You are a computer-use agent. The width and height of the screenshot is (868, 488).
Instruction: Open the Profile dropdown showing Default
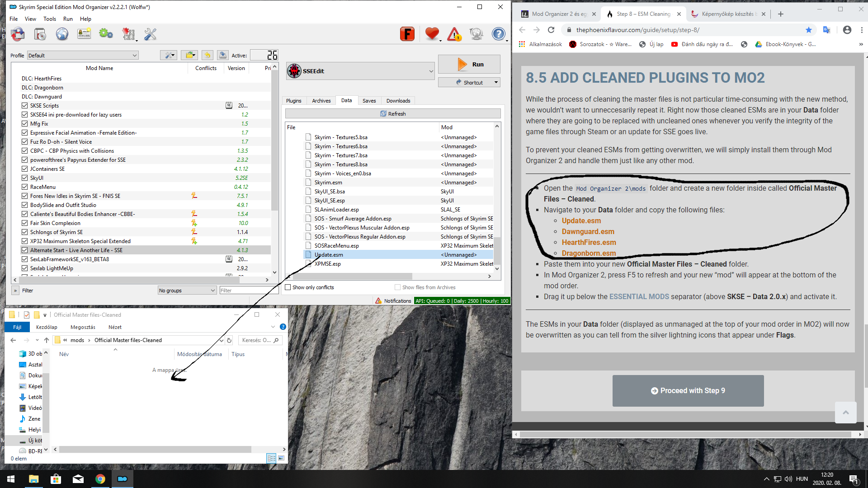pyautogui.click(x=83, y=56)
